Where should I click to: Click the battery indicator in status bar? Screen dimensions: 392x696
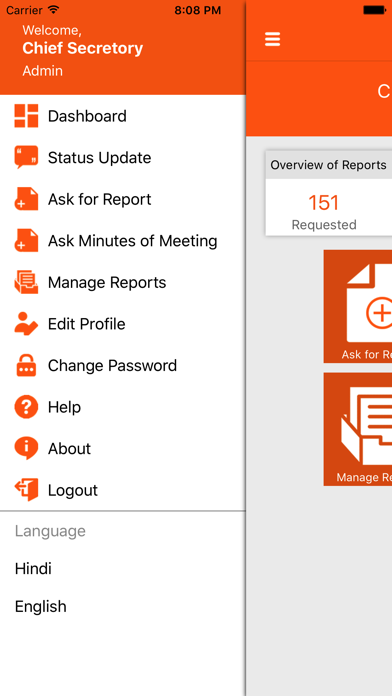[x=376, y=10]
